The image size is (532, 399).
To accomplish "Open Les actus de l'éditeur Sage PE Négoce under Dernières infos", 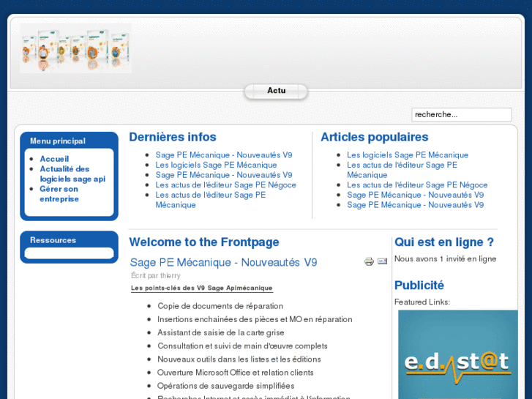I will click(x=225, y=185).
